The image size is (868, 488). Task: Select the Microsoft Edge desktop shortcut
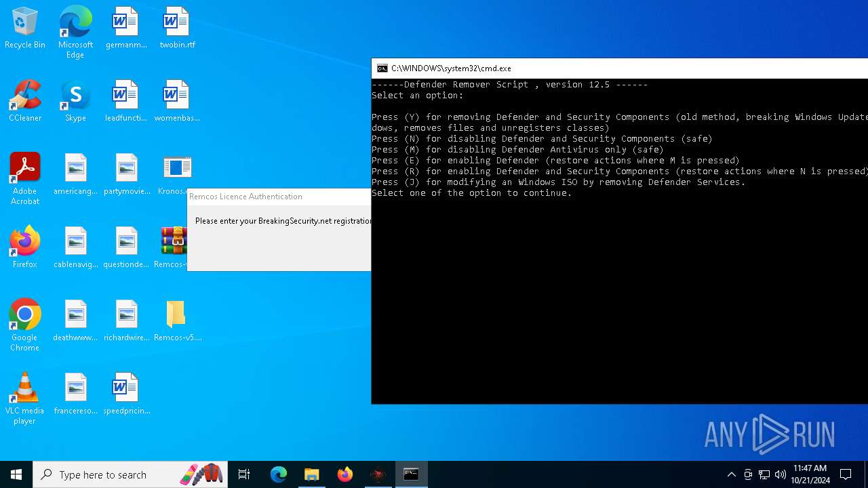(x=75, y=32)
